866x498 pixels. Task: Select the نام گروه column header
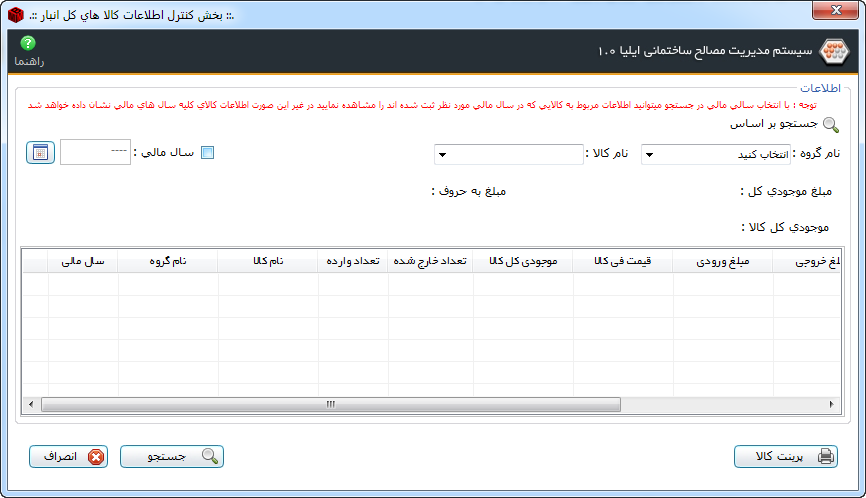tap(168, 261)
